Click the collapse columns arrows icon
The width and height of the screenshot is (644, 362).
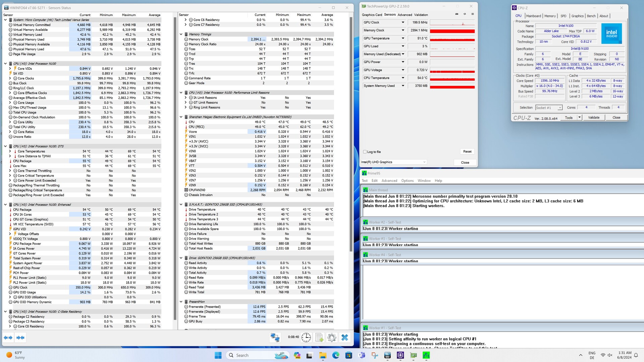pos(20,338)
